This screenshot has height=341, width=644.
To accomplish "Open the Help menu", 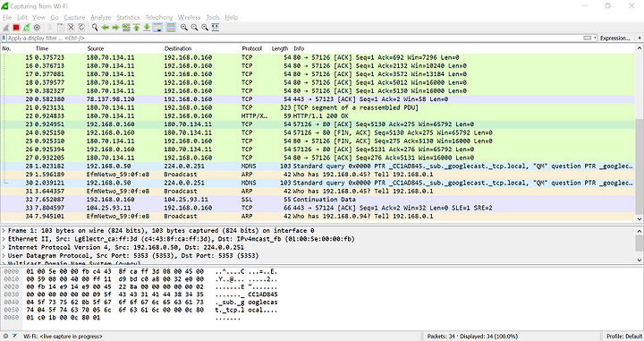I will tap(232, 17).
